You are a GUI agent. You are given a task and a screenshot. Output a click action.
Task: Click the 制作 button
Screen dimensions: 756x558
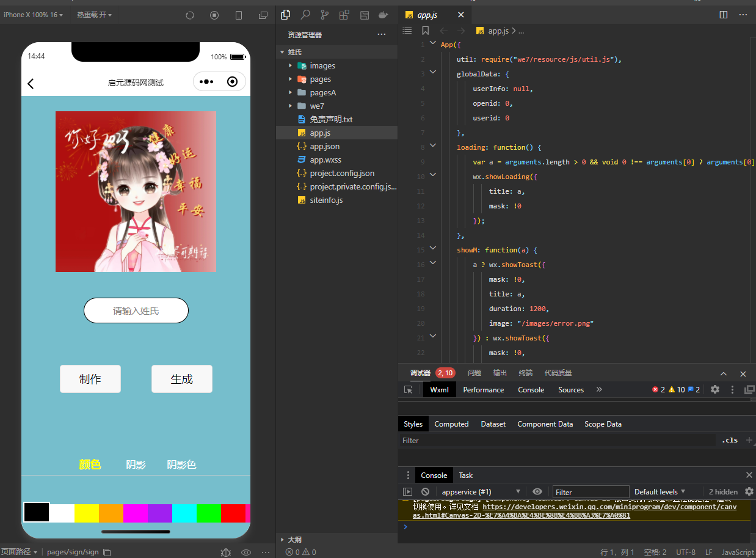pyautogui.click(x=90, y=379)
